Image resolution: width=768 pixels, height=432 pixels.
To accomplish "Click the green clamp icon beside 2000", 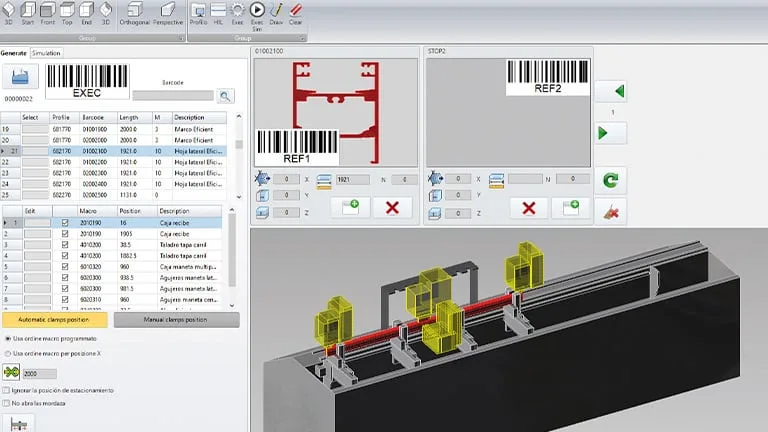I will [x=11, y=372].
